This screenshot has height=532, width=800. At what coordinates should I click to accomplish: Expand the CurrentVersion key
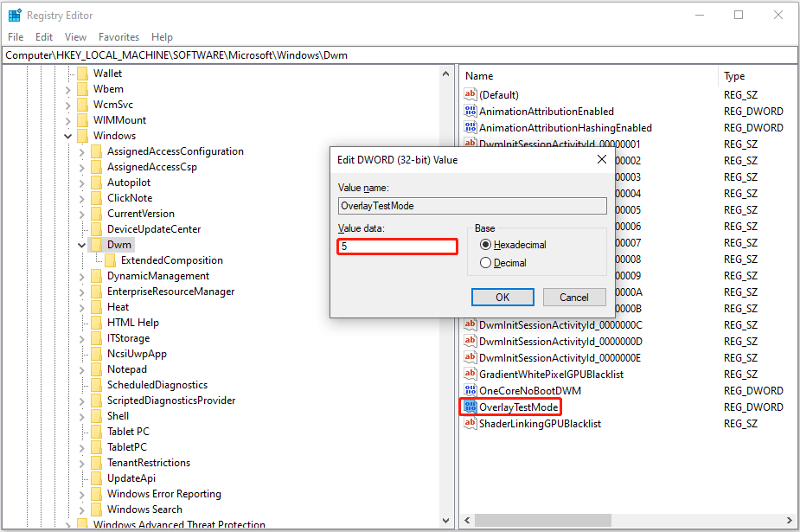pyautogui.click(x=80, y=213)
